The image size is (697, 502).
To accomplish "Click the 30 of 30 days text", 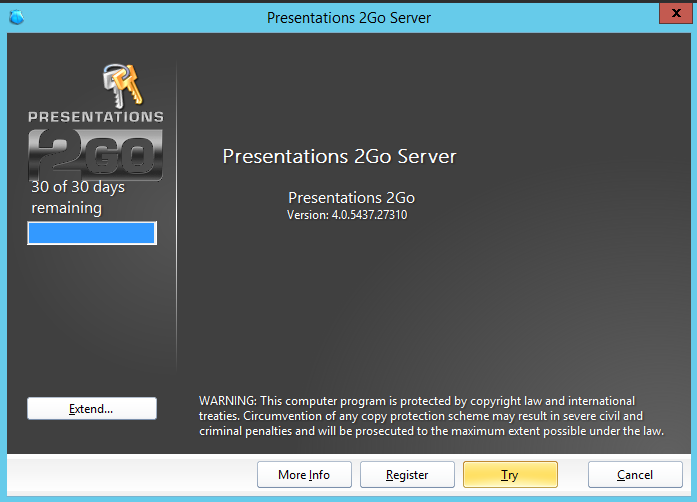I will tap(78, 187).
